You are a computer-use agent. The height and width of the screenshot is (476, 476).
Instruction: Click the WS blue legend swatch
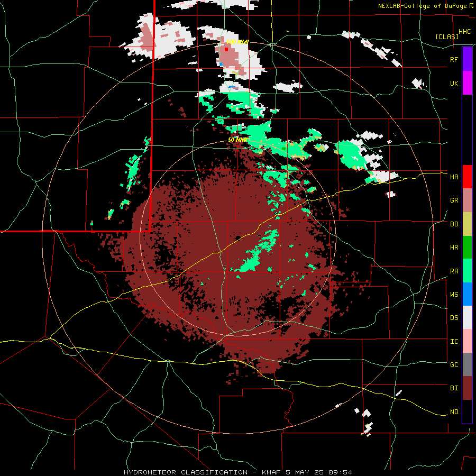tap(467, 294)
